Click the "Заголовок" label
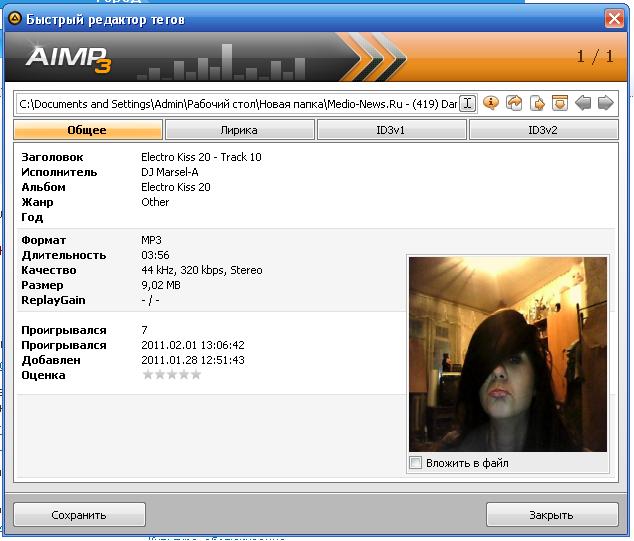 point(52,157)
